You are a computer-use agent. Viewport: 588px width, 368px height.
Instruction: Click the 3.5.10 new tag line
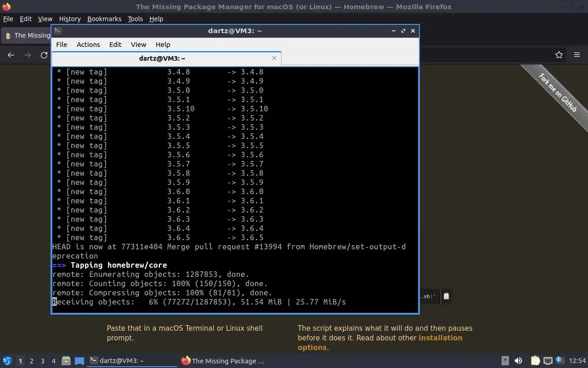click(x=162, y=109)
